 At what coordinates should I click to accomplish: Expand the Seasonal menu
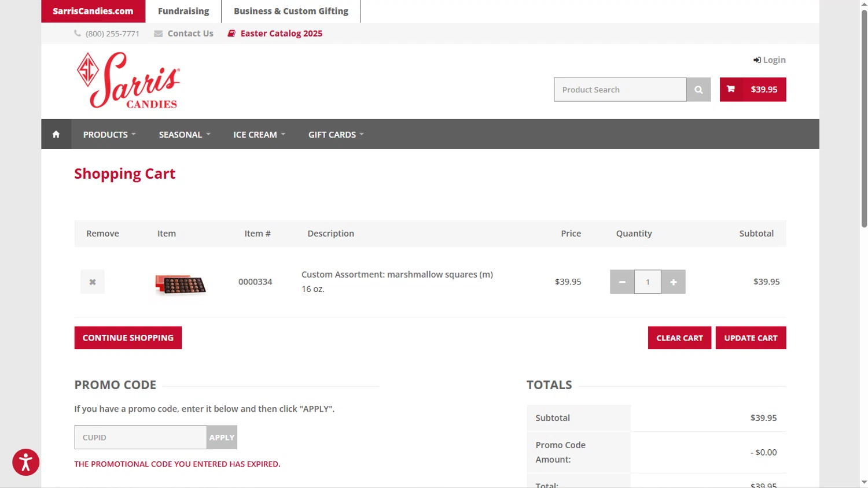185,134
